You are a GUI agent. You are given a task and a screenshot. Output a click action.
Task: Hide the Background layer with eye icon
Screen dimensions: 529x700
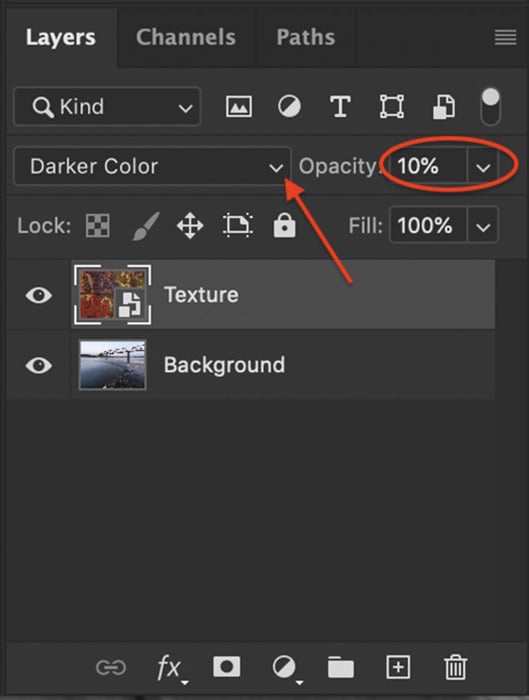39,365
